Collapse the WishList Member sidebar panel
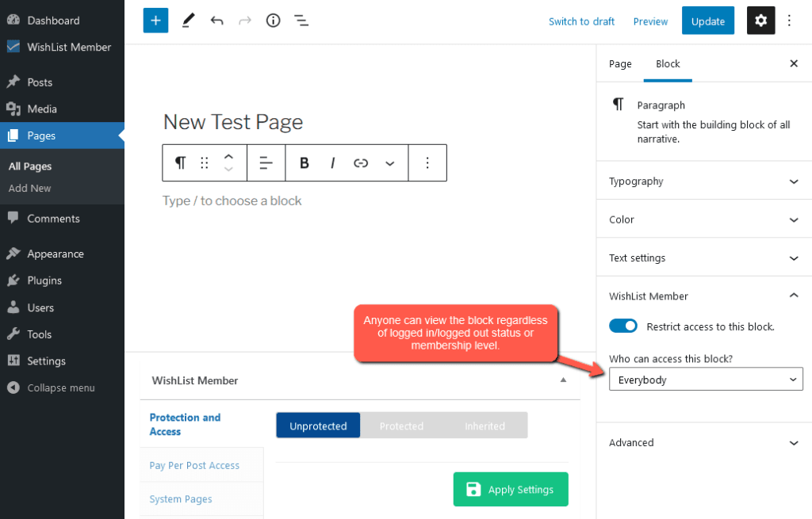812x519 pixels. tap(704, 296)
